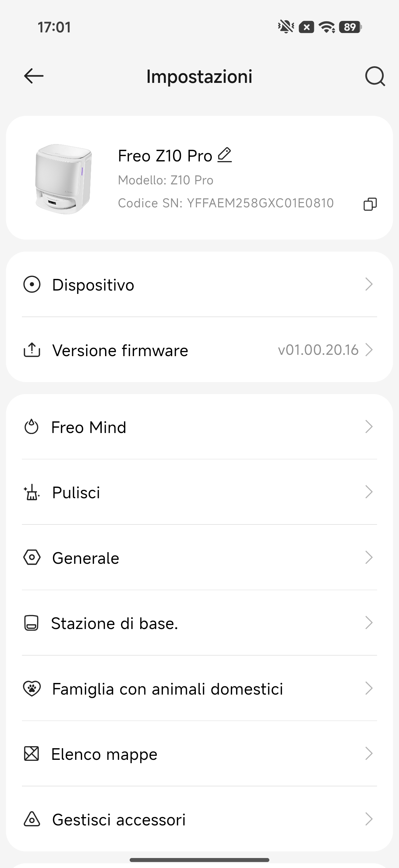Image resolution: width=399 pixels, height=868 pixels.
Task: Open the Pulisci settings entry
Action: (76, 493)
